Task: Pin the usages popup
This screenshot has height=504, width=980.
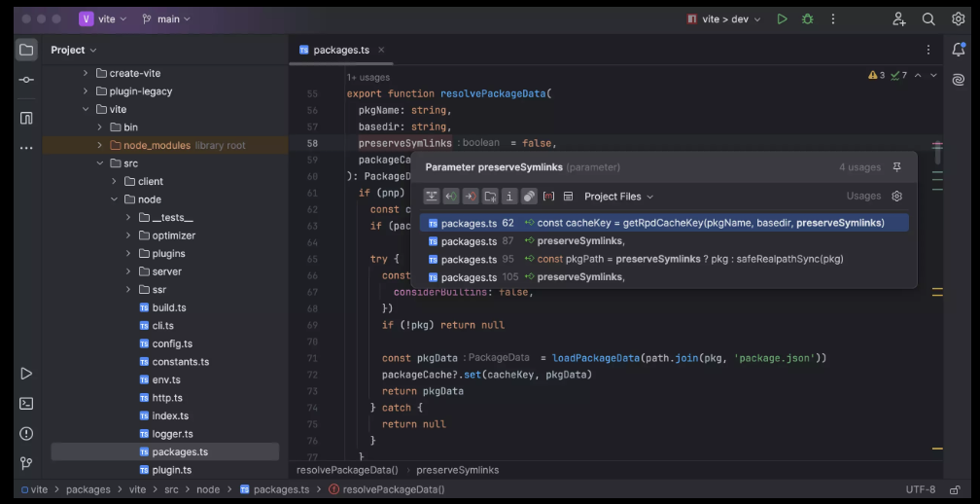Action: [x=896, y=167]
